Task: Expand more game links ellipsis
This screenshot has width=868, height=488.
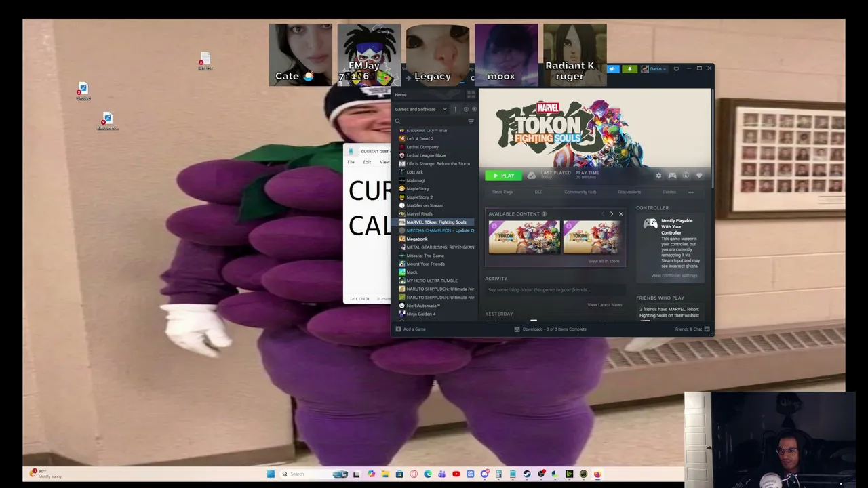Action: [x=690, y=192]
